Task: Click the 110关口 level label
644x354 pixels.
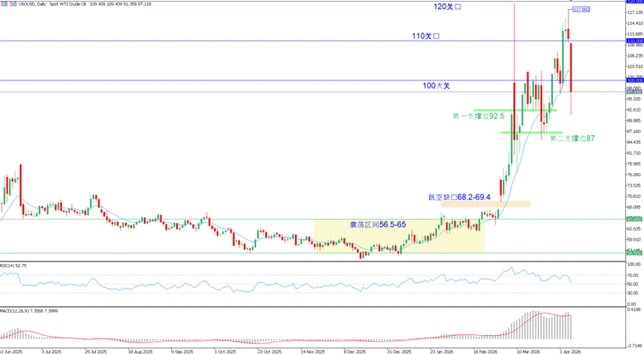Action: (427, 36)
